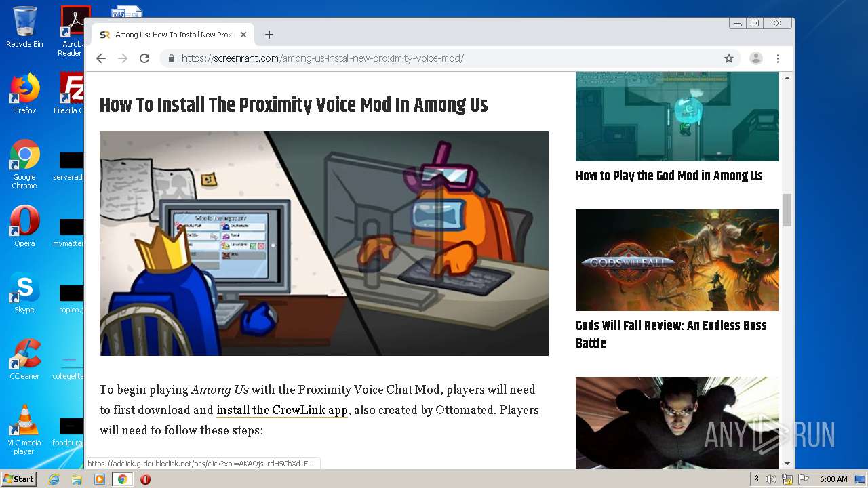This screenshot has height=488, width=868.
Task: Bookmark this page with the star icon
Action: (729, 58)
